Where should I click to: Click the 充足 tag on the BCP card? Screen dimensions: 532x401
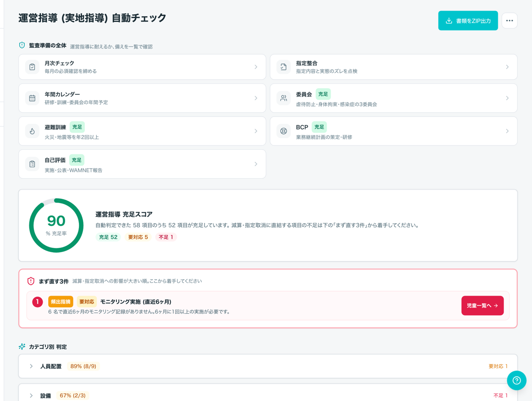click(x=319, y=127)
